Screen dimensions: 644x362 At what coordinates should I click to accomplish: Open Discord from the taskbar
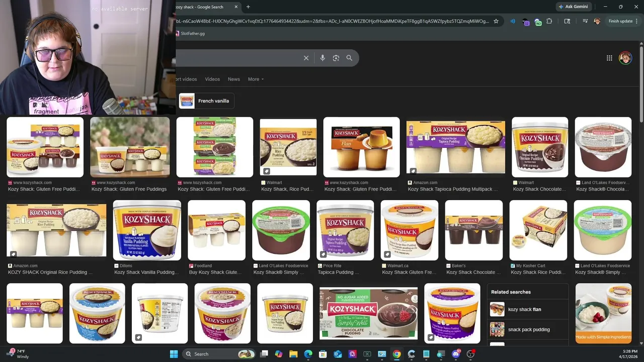456,354
